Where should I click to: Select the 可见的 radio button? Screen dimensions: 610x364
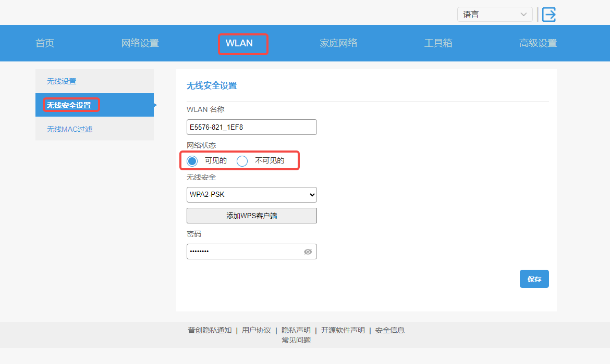click(192, 161)
